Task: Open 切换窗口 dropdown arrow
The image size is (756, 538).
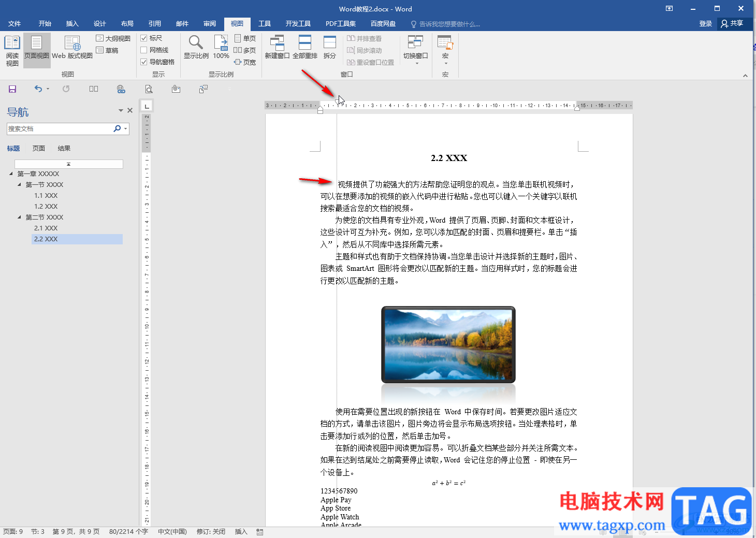Action: tap(417, 64)
